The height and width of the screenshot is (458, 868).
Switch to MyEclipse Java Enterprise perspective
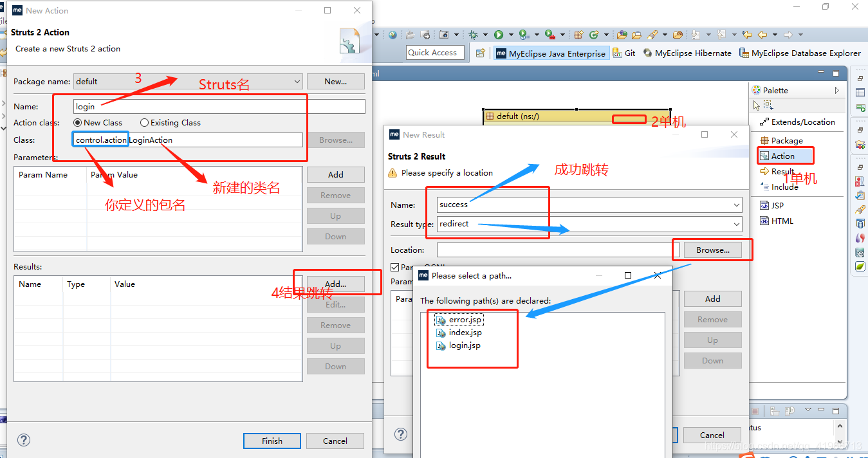click(x=551, y=53)
